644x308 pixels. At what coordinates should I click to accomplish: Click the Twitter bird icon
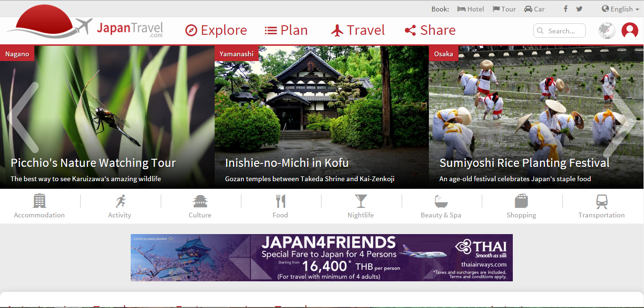[579, 9]
